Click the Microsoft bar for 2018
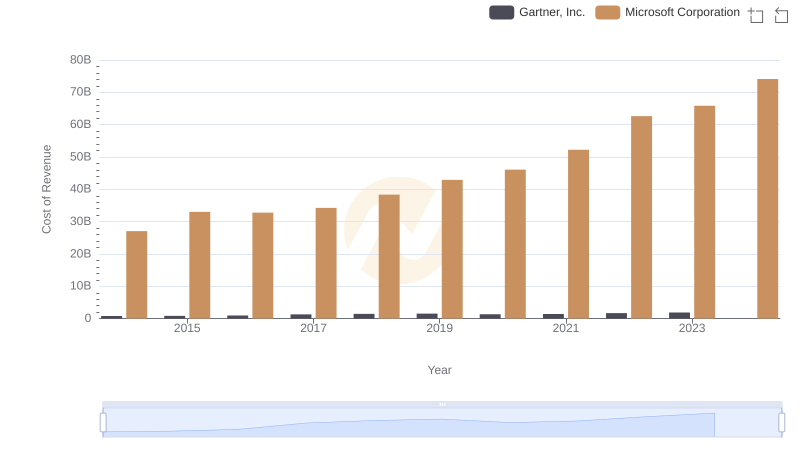This screenshot has width=800, height=461. (389, 257)
